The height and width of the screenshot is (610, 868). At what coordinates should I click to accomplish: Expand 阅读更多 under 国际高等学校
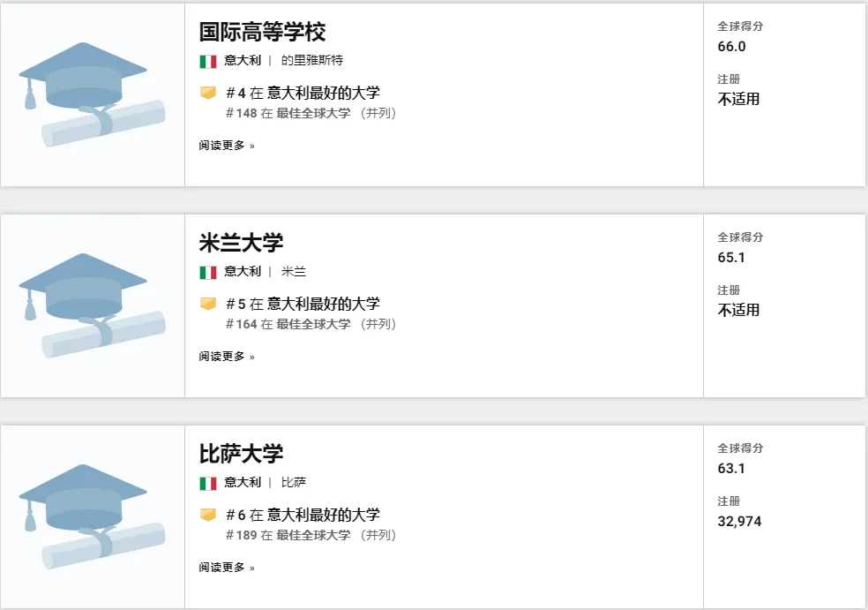pos(227,146)
